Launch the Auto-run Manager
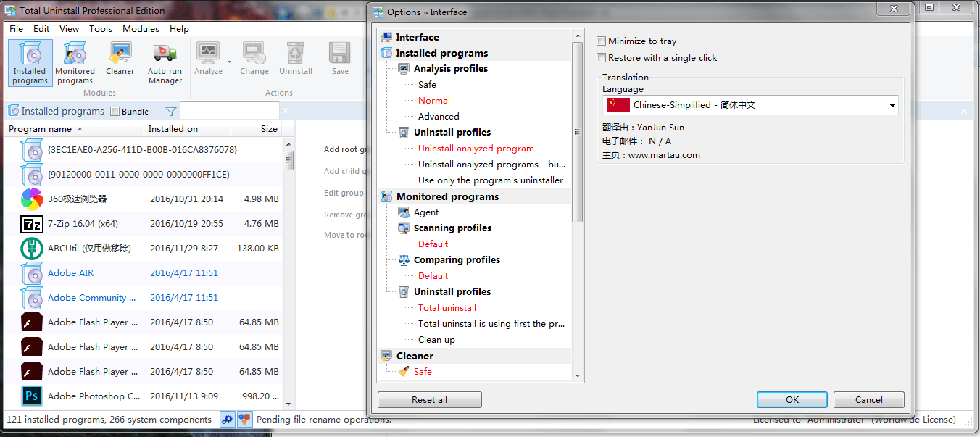Viewport: 980px width, 437px height. tap(165, 62)
